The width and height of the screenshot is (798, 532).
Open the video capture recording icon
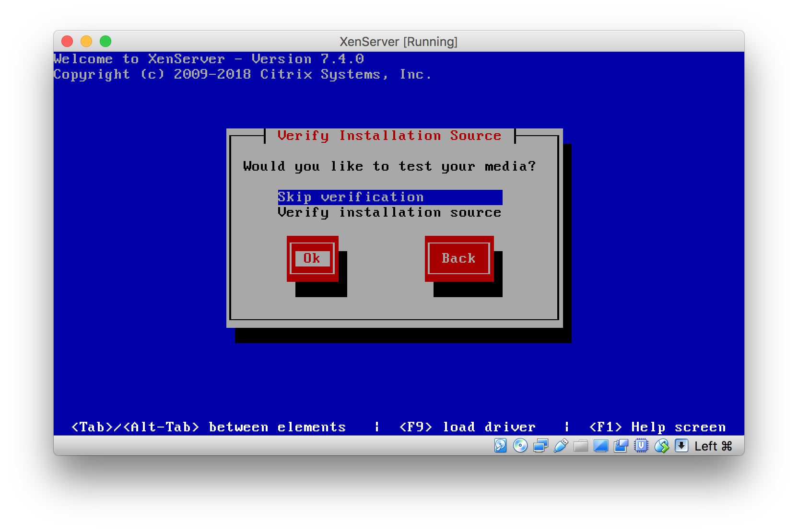621,446
